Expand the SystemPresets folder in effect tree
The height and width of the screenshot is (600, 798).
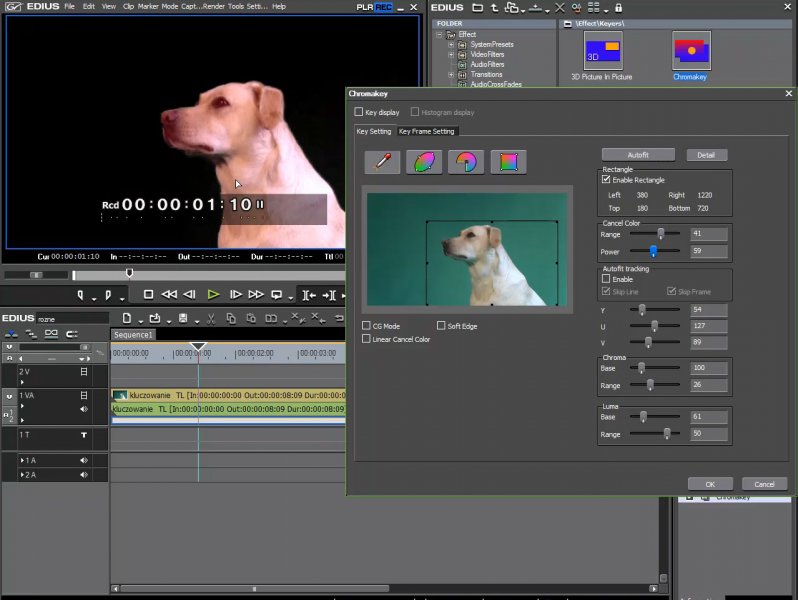[451, 45]
